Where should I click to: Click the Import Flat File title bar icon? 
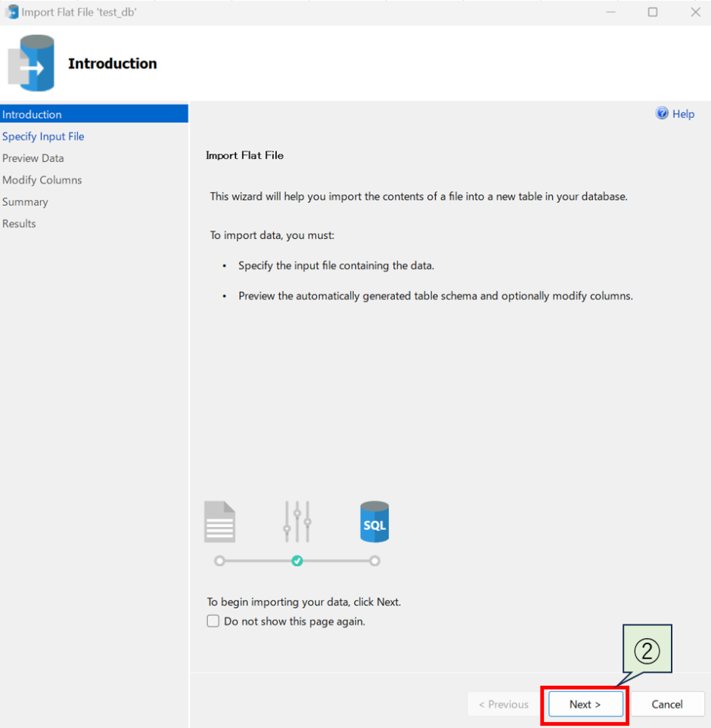(12, 12)
